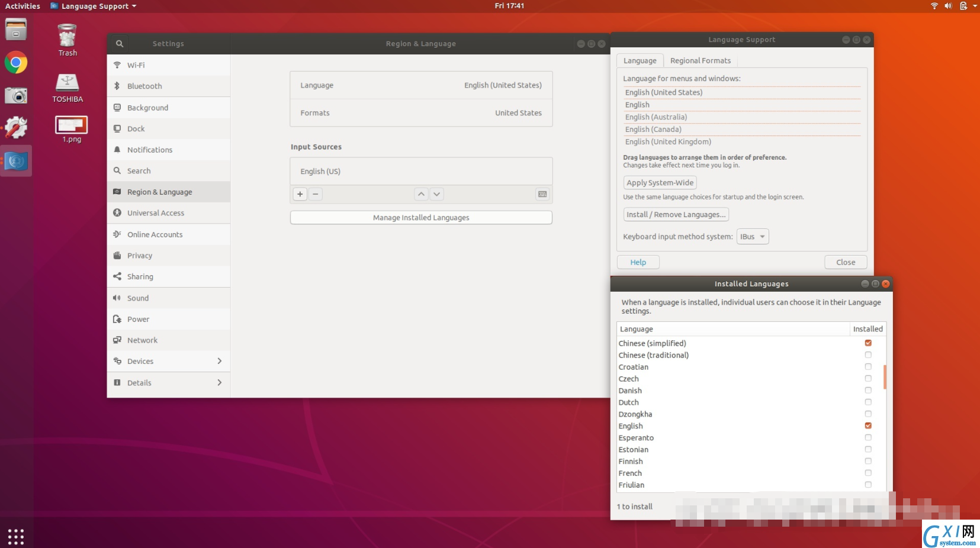Select English (United Kingdom) in language list
Image resolution: width=980 pixels, height=548 pixels.
(x=742, y=142)
